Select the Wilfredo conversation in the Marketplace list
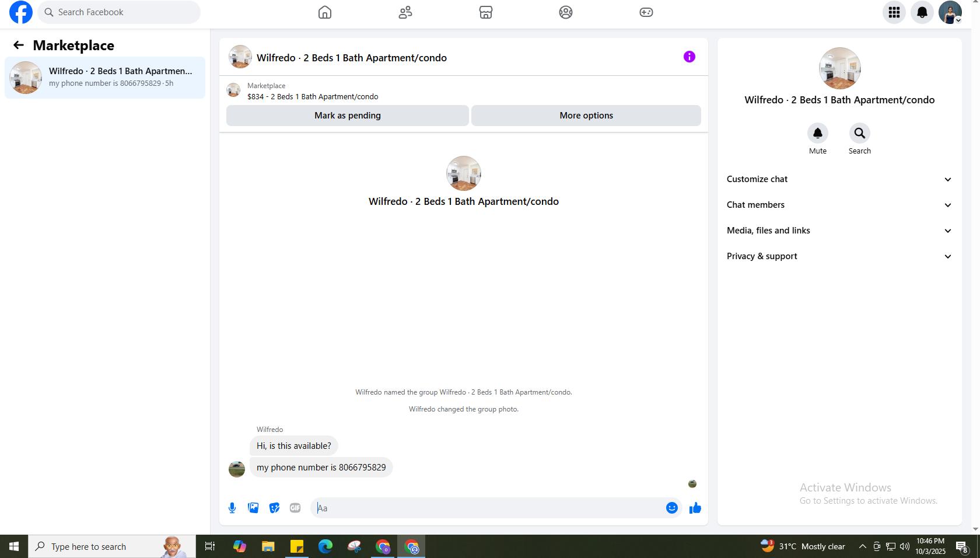The height and width of the screenshot is (558, 980). (105, 78)
